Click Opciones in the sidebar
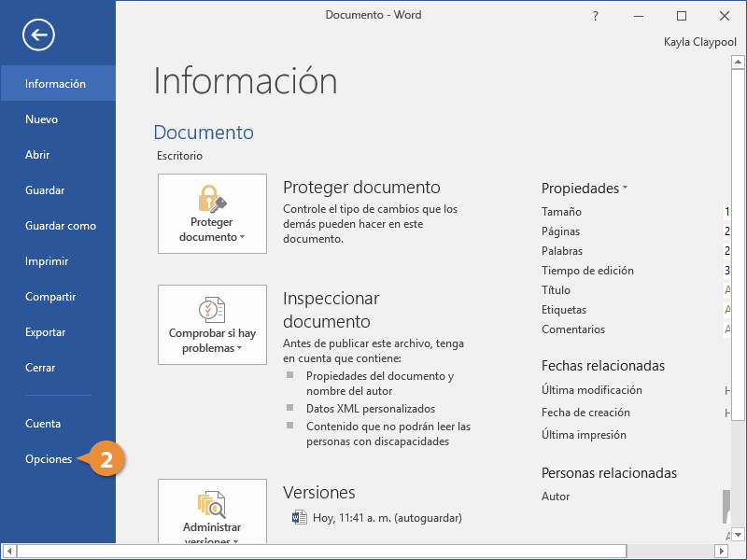747x560 pixels. coord(49,459)
